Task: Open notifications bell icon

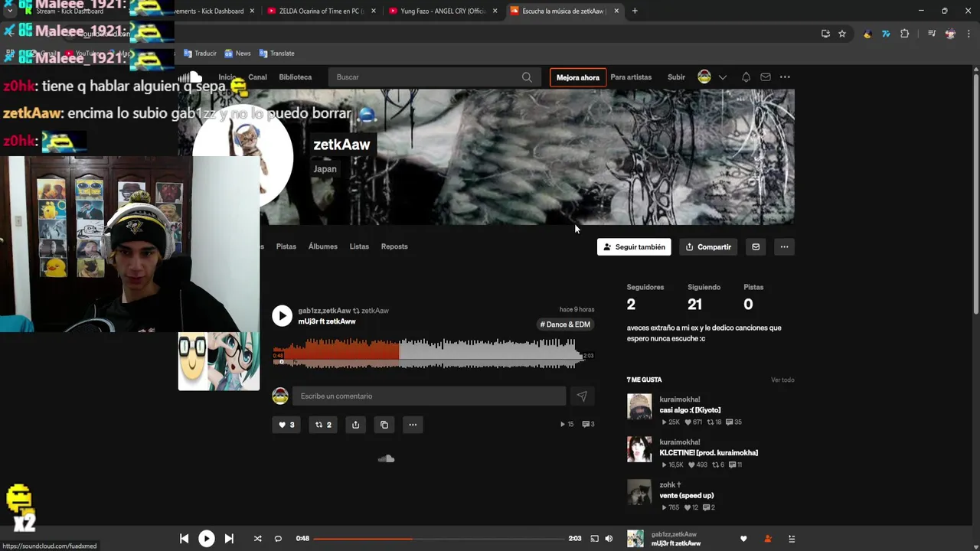Action: pyautogui.click(x=746, y=77)
